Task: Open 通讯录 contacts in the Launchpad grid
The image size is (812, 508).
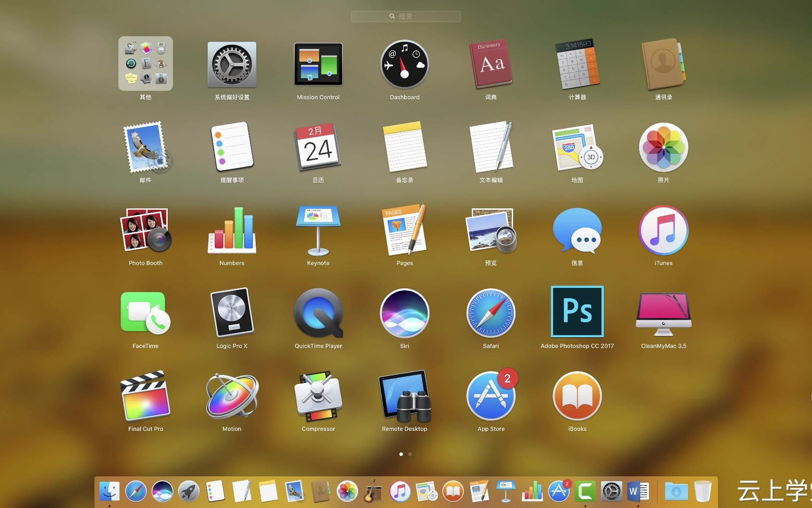Action: [x=664, y=64]
